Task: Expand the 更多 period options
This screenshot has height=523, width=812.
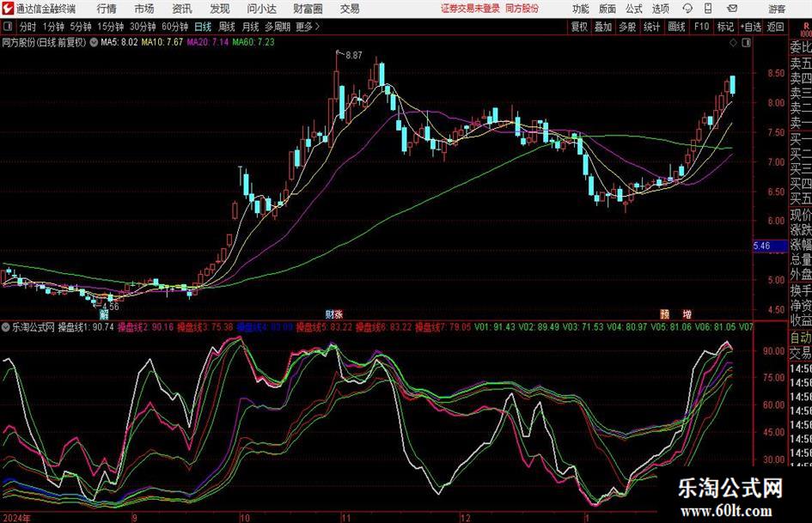Action: 308,27
